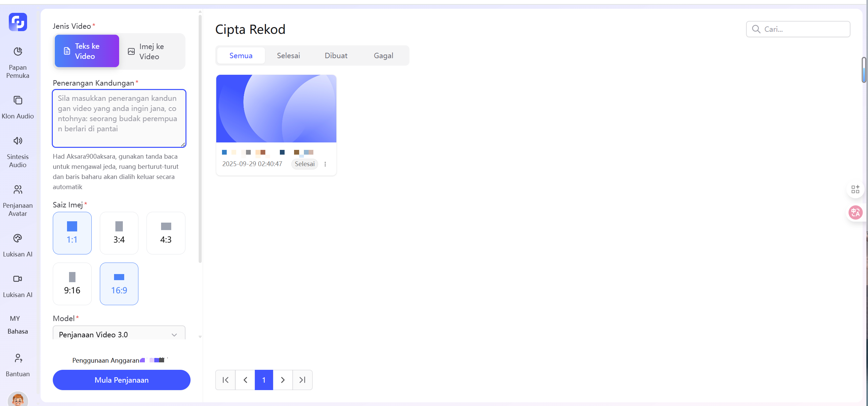This screenshot has height=406, width=868.
Task: Select the 3:4 image size
Action: [119, 233]
